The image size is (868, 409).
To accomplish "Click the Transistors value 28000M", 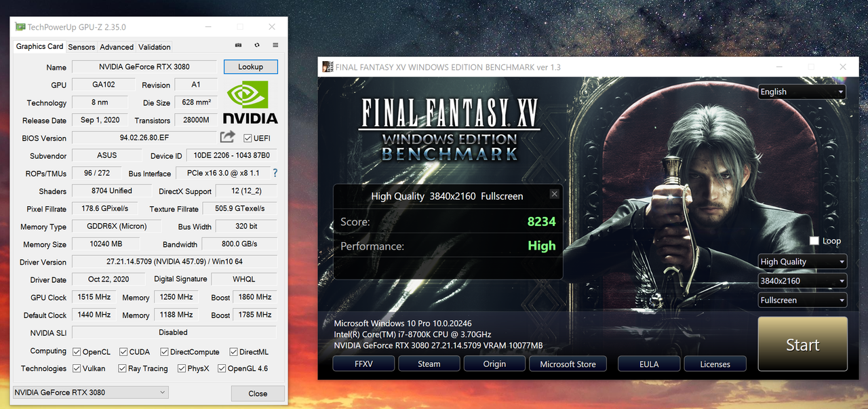I will [x=197, y=120].
